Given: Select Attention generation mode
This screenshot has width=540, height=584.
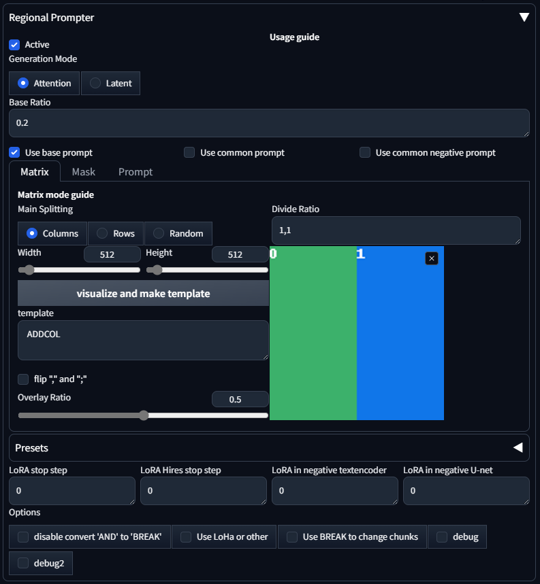Looking at the screenshot, I should pyautogui.click(x=44, y=83).
